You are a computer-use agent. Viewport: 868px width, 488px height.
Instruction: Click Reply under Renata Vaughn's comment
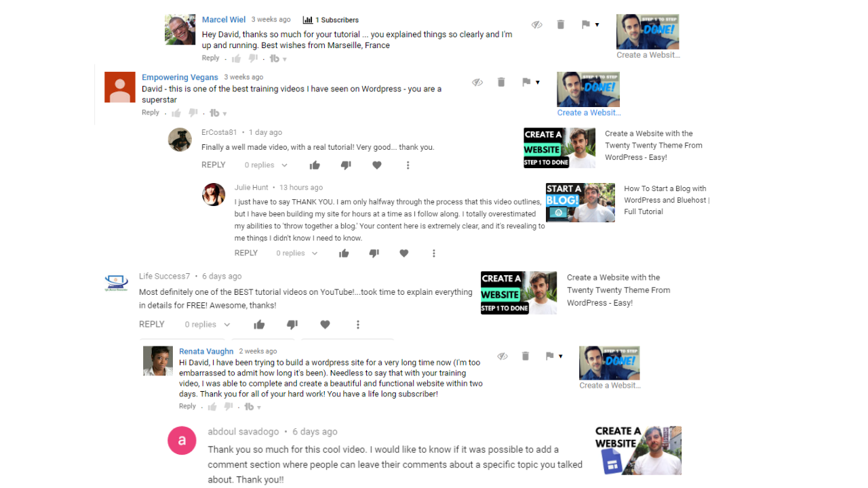[x=187, y=406]
